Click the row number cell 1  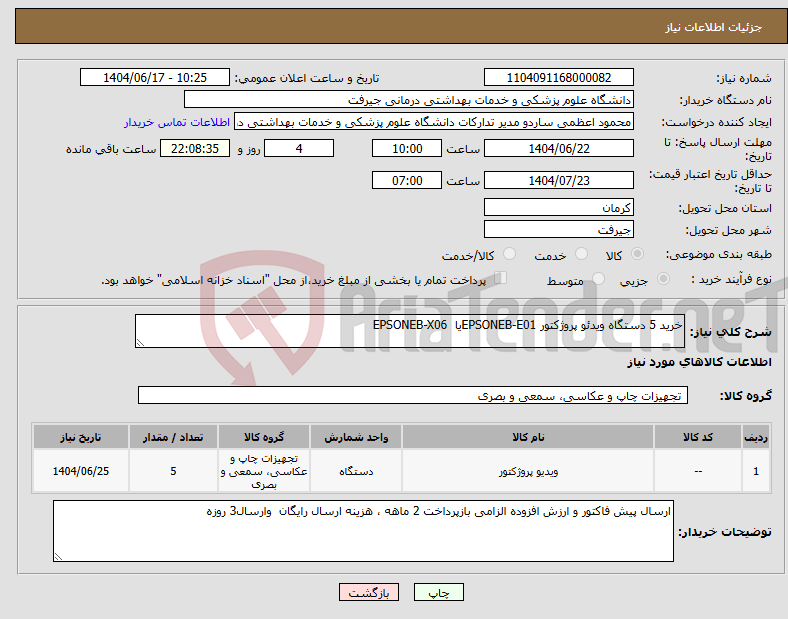pyautogui.click(x=756, y=471)
